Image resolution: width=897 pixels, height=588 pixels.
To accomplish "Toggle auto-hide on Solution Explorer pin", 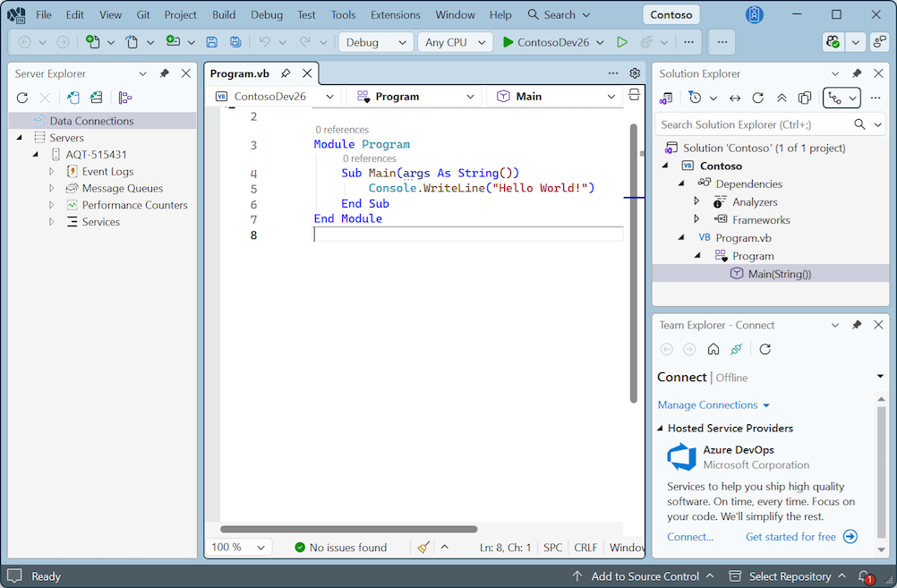I will point(856,72).
